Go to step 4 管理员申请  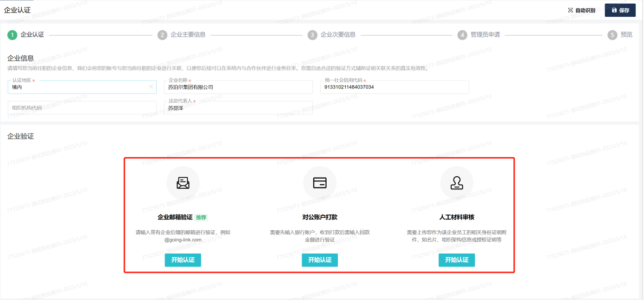click(x=479, y=35)
